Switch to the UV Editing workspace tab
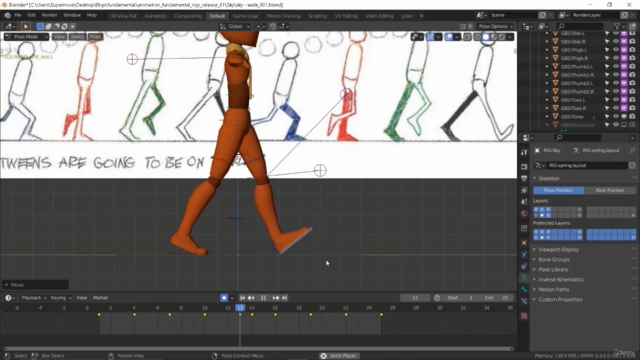This screenshot has width=640, height=360. tap(346, 16)
